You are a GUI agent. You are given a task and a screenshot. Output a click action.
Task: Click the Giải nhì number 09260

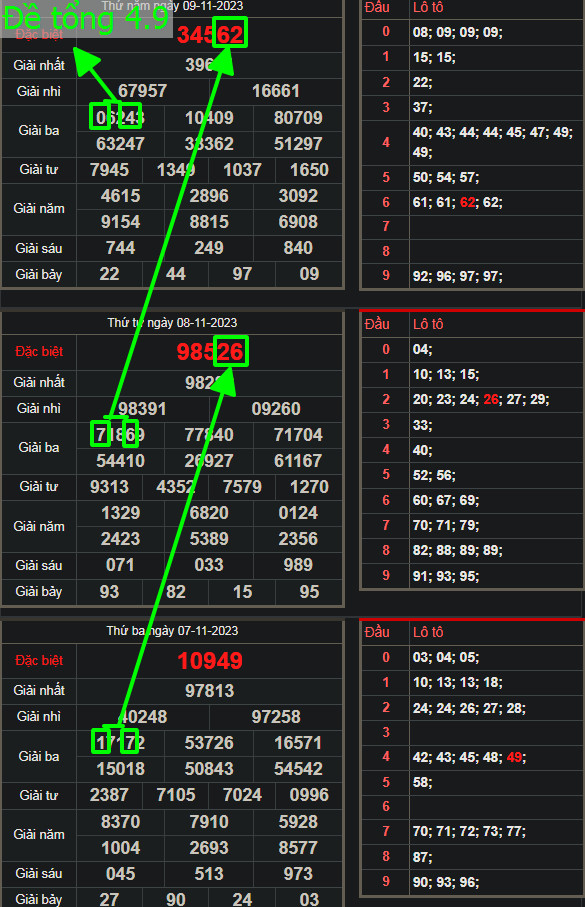[x=276, y=409]
